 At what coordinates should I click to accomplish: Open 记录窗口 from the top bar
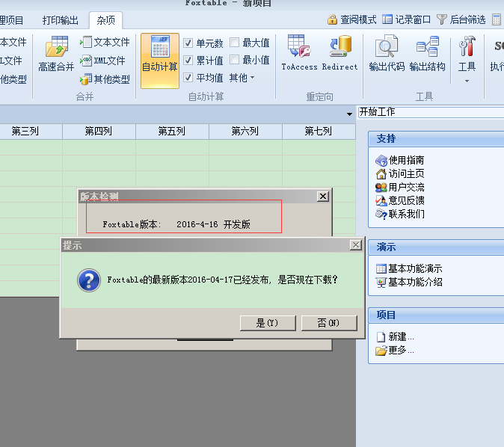tap(406, 19)
